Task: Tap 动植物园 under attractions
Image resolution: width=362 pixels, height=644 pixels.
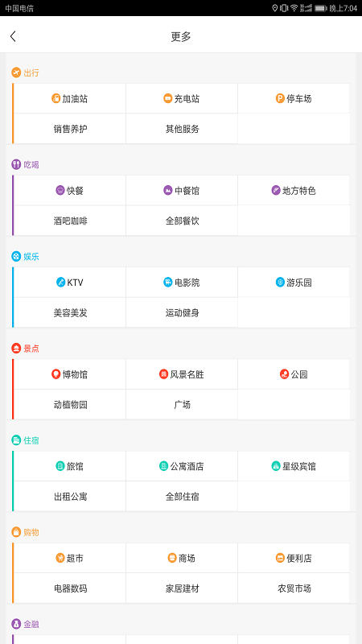Action: [x=70, y=405]
